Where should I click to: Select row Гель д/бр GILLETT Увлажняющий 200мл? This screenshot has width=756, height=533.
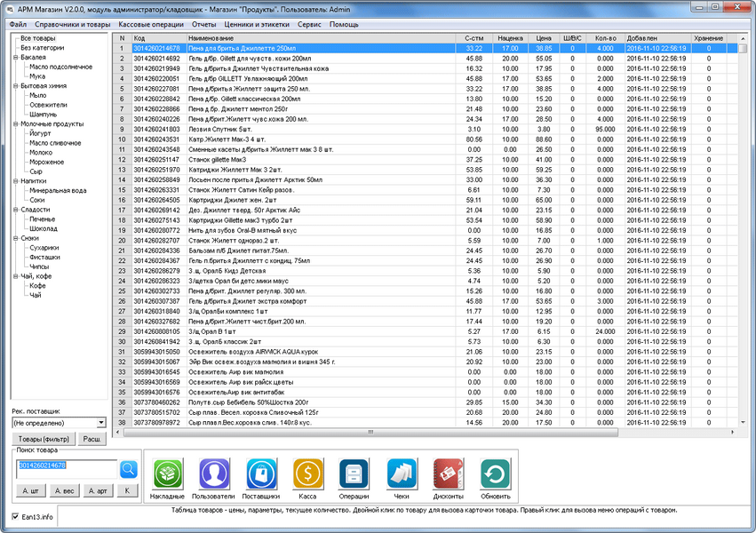click(425, 78)
